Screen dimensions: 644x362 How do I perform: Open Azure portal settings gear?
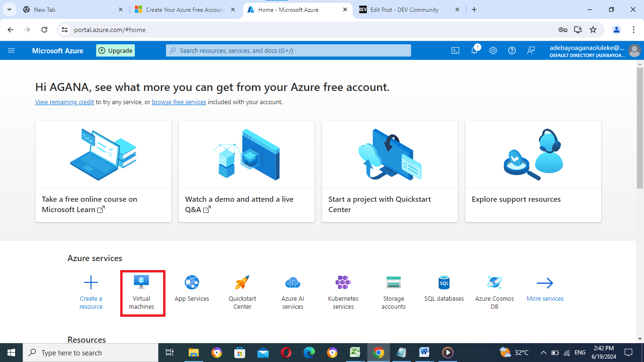pyautogui.click(x=493, y=50)
